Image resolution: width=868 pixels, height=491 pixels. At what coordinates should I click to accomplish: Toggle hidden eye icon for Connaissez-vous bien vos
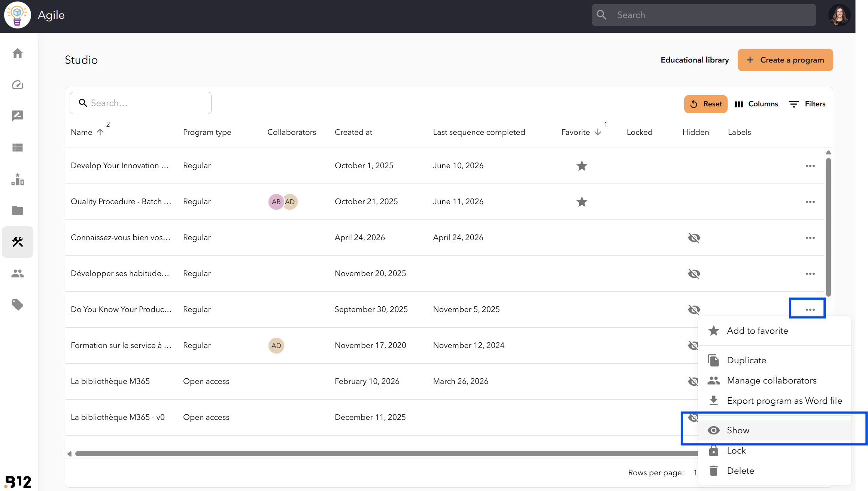(x=694, y=237)
